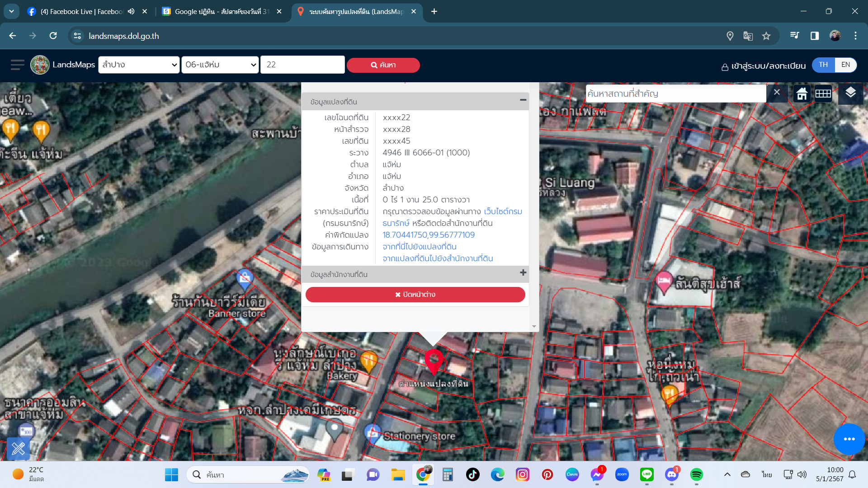The image size is (868, 488).
Task: Click the ปิดหน้าต่าง close window button
Action: coord(415,295)
